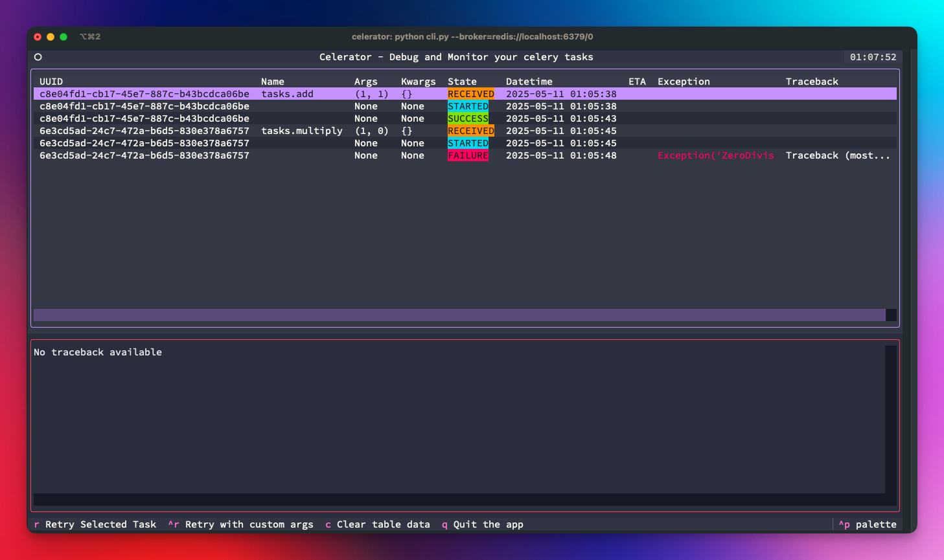Click the Datetime column header
Viewport: 944px width, 560px height.
click(x=529, y=82)
